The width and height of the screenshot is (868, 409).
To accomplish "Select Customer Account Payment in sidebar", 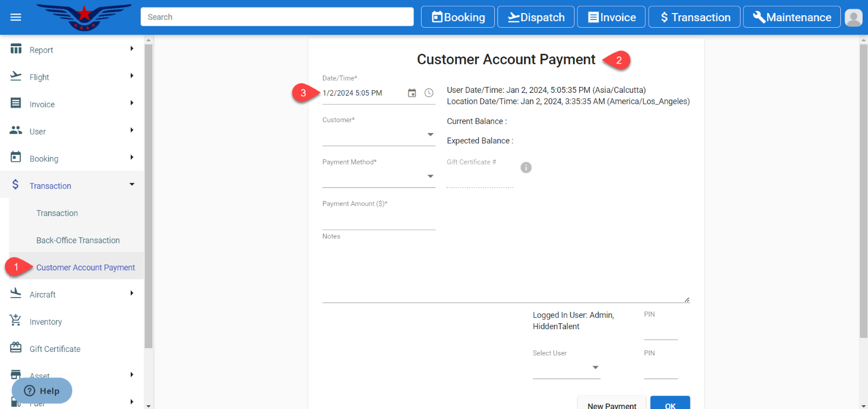I will click(x=85, y=267).
